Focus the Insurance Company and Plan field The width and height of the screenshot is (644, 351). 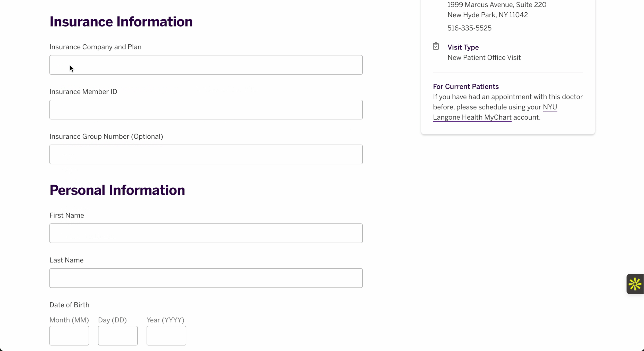coord(206,65)
